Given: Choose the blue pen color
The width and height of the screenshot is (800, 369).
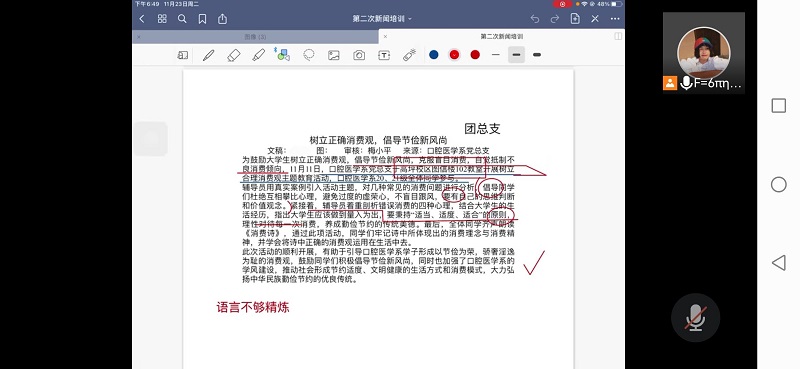Looking at the screenshot, I should click(x=434, y=55).
